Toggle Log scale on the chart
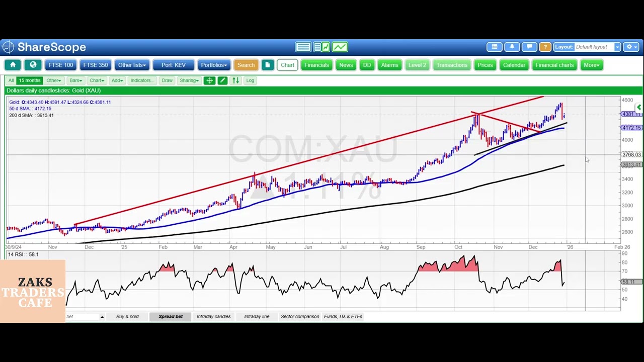Viewport: 644px width, 362px height. [250, 80]
